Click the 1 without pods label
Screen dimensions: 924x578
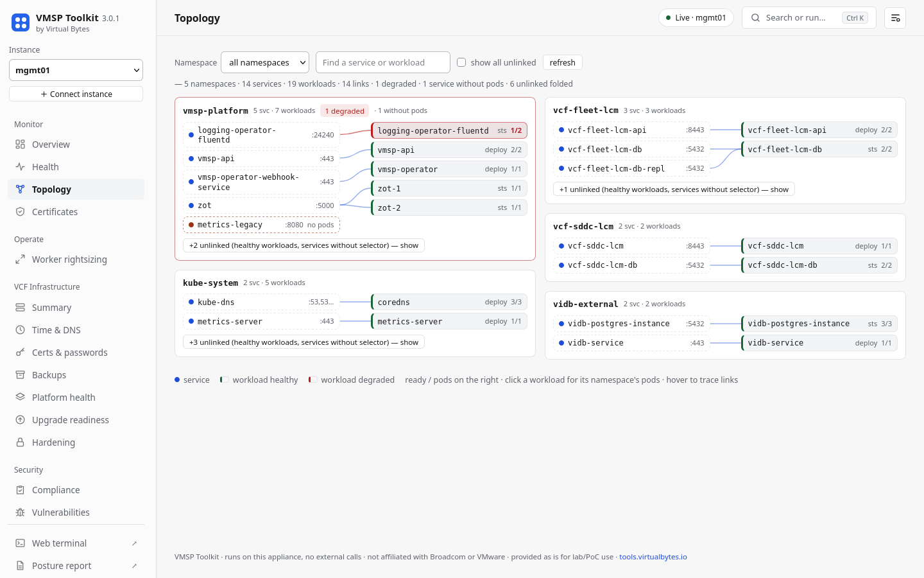402,110
